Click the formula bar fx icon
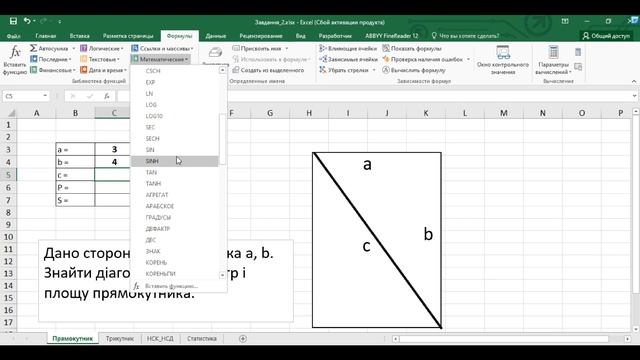The image size is (640, 360). (x=107, y=96)
